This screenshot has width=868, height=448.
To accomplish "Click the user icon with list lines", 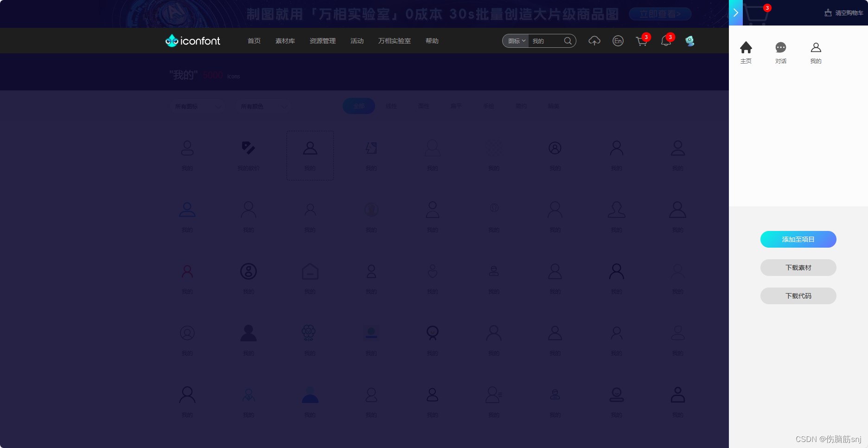I will click(494, 395).
